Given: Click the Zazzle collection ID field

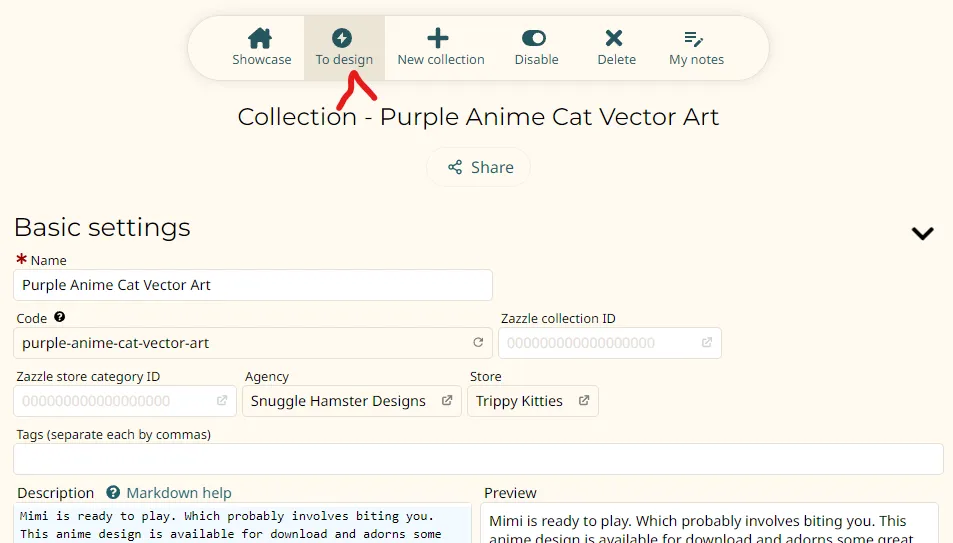Looking at the screenshot, I should coord(610,343).
